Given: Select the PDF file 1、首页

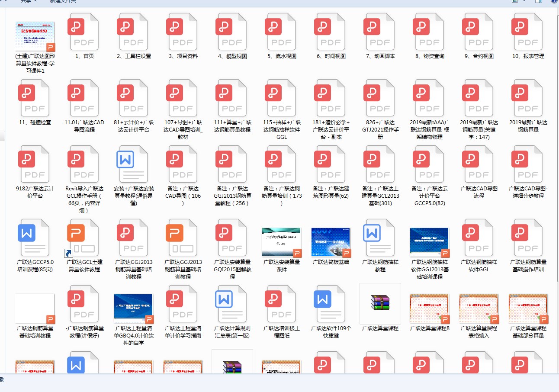Looking at the screenshot, I should tap(83, 32).
